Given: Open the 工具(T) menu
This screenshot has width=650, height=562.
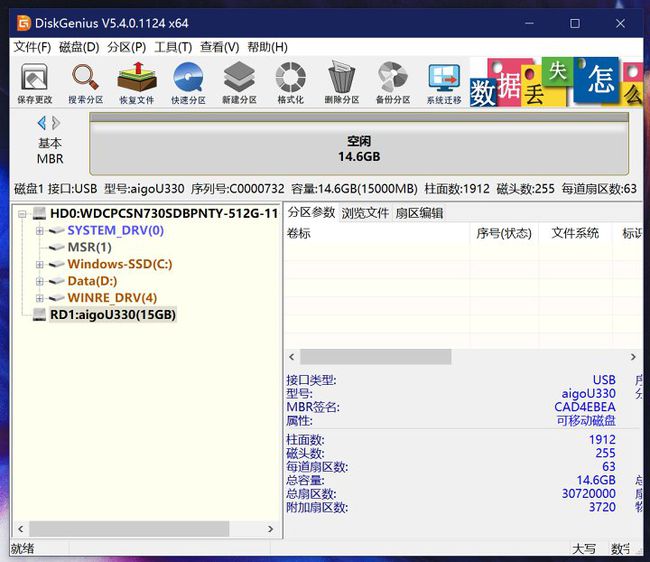Looking at the screenshot, I should coord(173,47).
